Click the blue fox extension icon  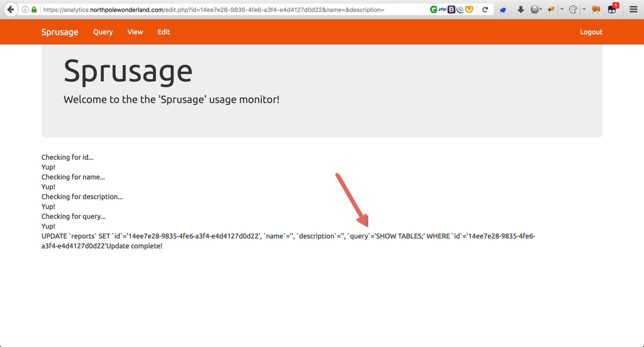pyautogui.click(x=503, y=9)
